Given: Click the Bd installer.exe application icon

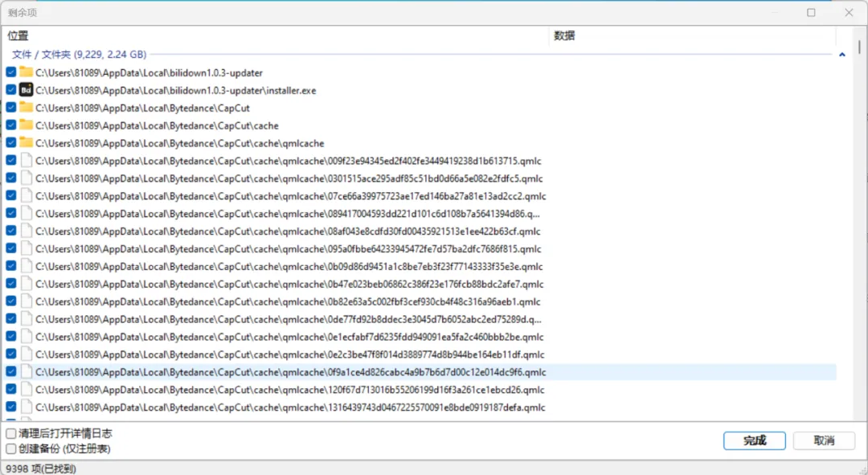Looking at the screenshot, I should [26, 90].
